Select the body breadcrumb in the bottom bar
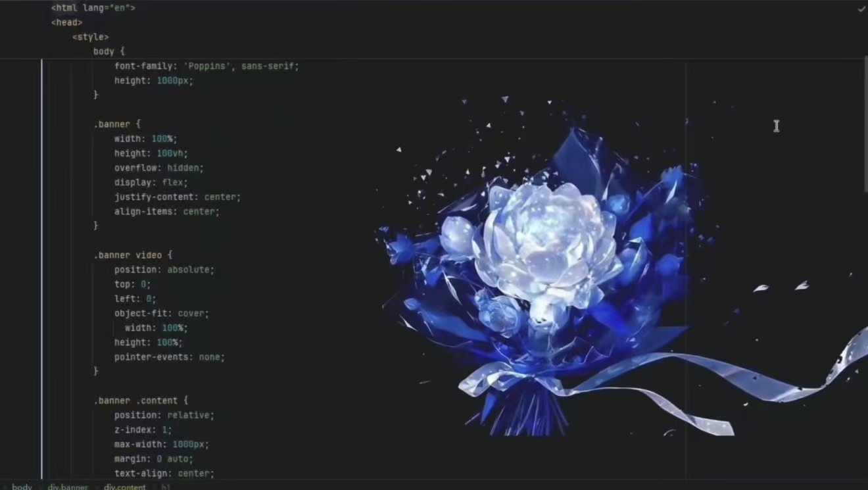The height and width of the screenshot is (490, 868). 22,487
